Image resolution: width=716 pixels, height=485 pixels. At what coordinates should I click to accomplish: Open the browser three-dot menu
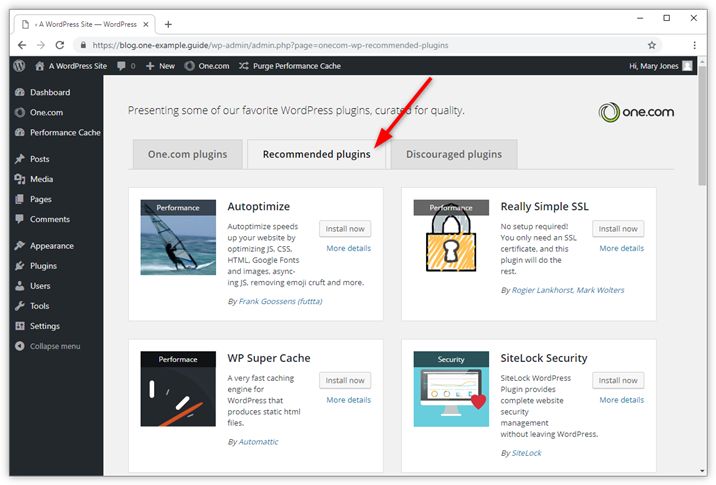(x=695, y=45)
